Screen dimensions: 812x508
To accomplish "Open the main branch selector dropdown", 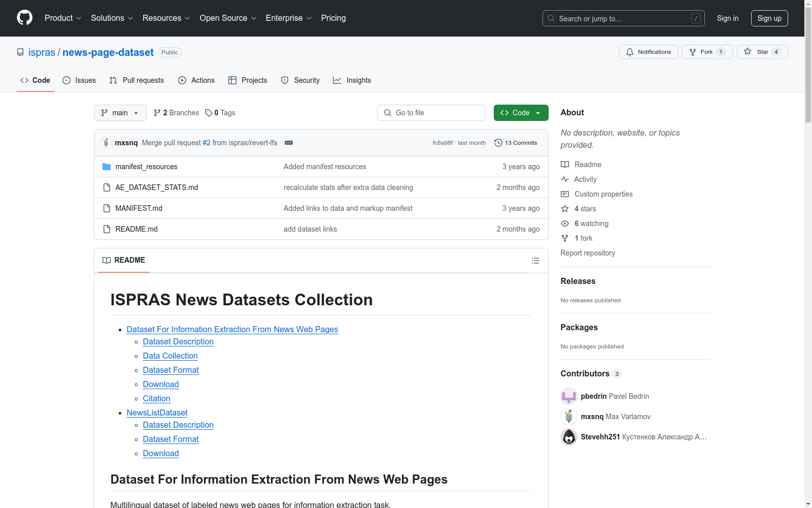I will click(x=120, y=113).
